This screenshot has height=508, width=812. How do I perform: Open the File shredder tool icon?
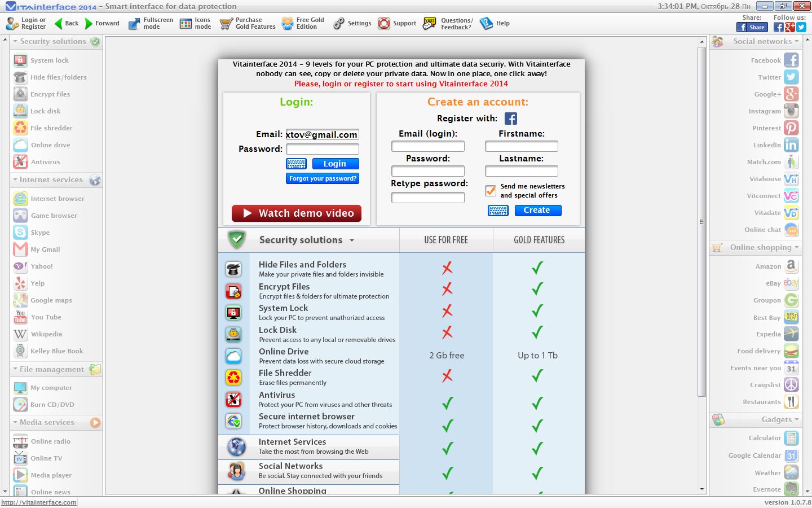pyautogui.click(x=21, y=128)
